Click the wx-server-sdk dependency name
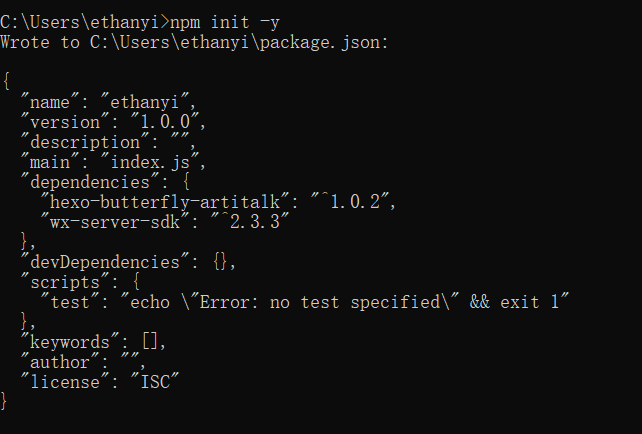 pos(115,222)
